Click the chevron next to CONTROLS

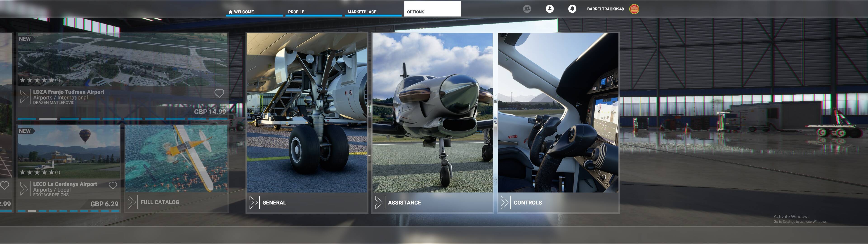505,203
